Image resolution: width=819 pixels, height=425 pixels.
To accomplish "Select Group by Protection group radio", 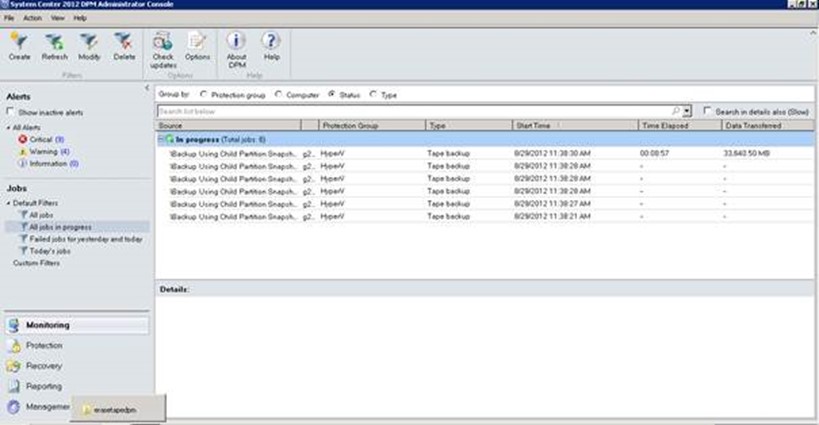I will (203, 95).
